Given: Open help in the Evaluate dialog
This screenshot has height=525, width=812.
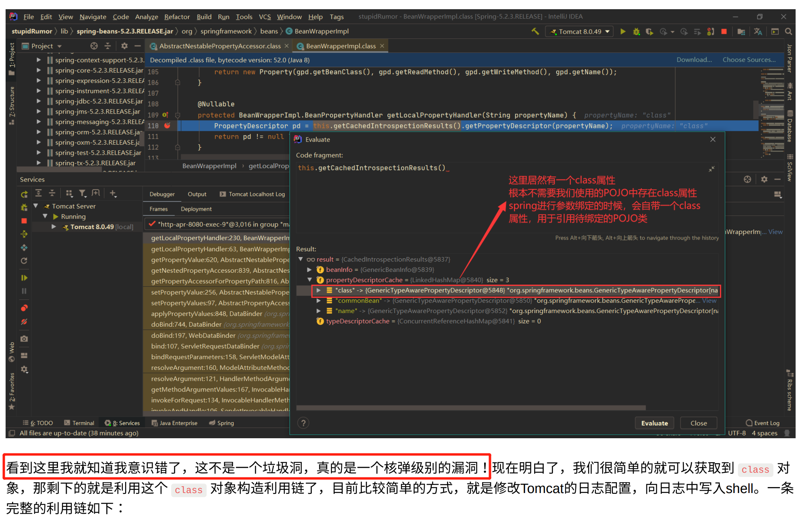Looking at the screenshot, I should [x=303, y=423].
